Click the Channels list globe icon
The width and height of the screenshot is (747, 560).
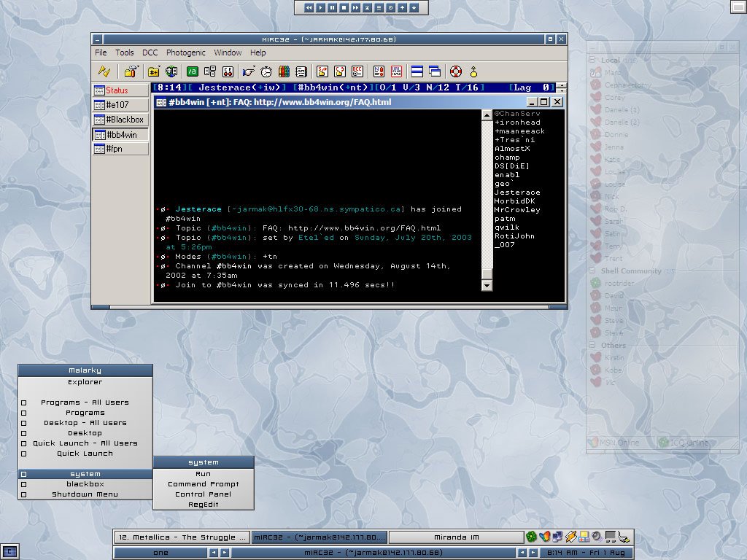[171, 72]
